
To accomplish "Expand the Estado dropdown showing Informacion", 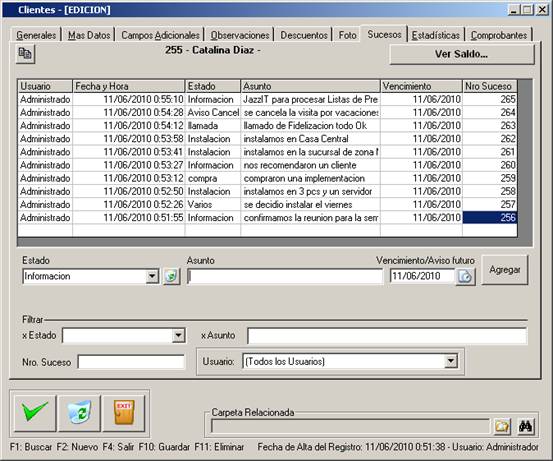I will coord(152,276).
